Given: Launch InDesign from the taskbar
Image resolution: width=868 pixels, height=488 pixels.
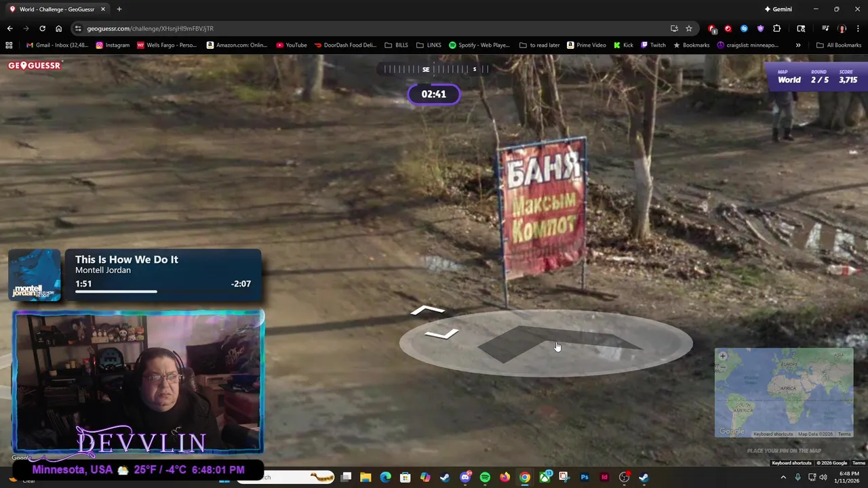Looking at the screenshot, I should click(604, 477).
